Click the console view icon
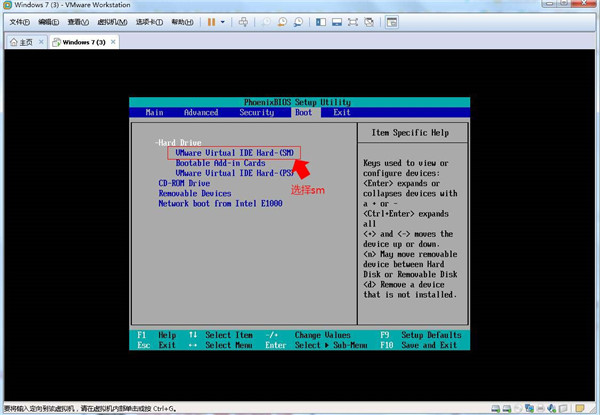The height and width of the screenshot is (415, 600). (x=391, y=22)
